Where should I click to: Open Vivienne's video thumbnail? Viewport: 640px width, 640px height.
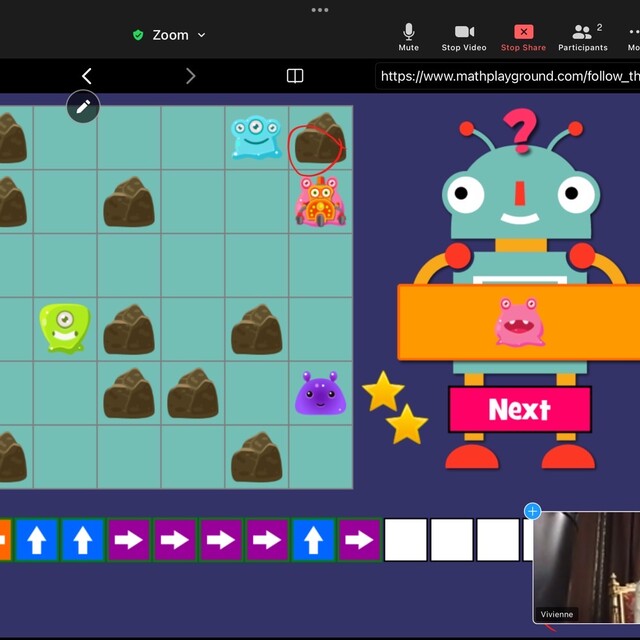(x=587, y=567)
